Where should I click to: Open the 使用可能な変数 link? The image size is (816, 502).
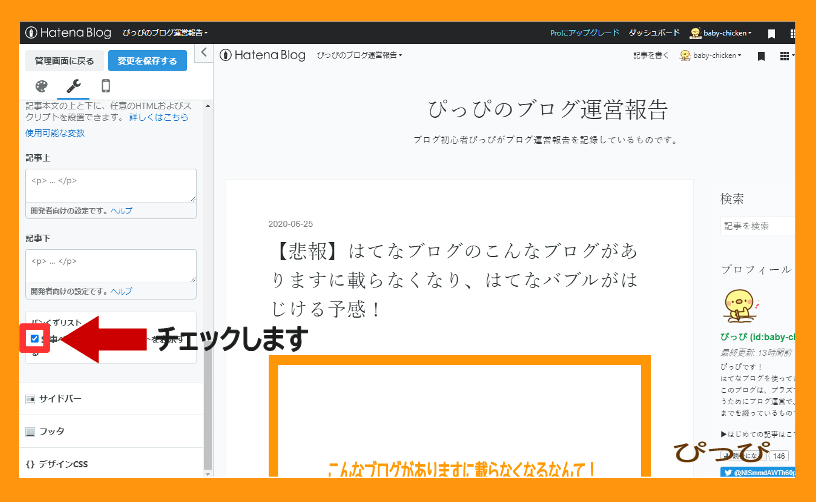click(x=55, y=133)
